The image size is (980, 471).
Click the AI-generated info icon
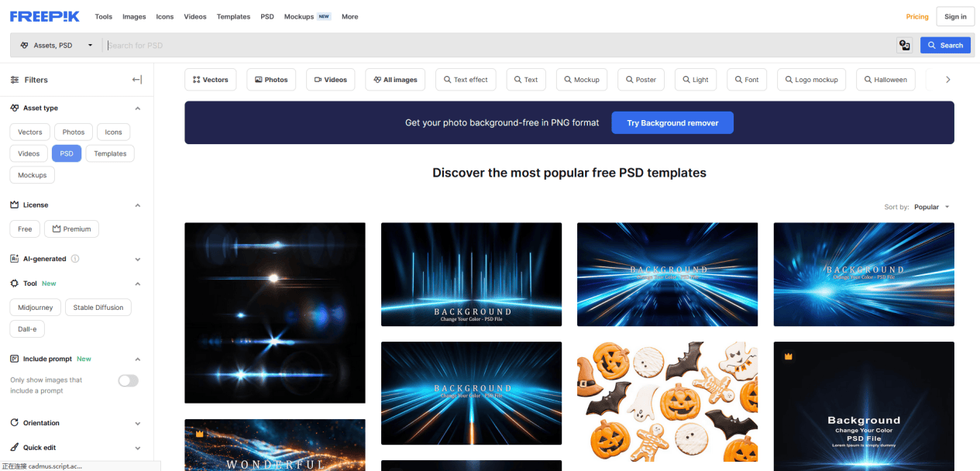[x=75, y=259]
